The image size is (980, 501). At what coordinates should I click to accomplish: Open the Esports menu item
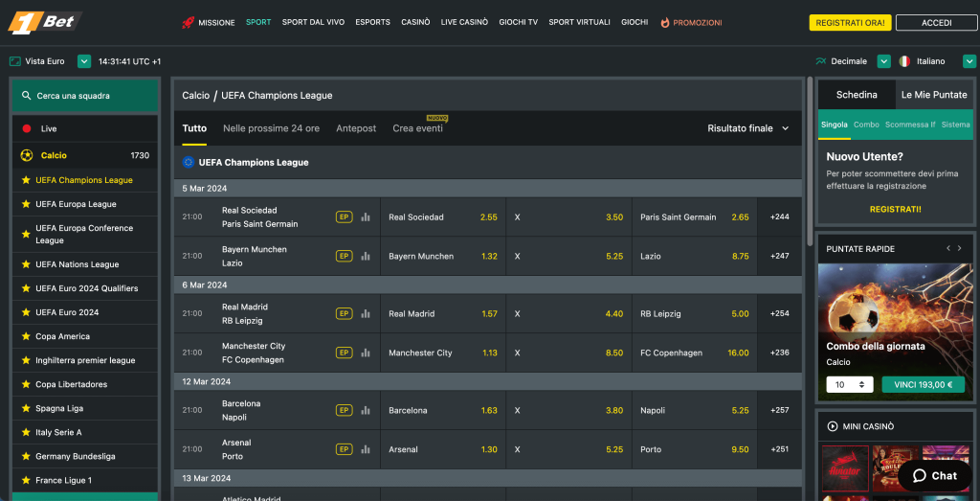372,23
